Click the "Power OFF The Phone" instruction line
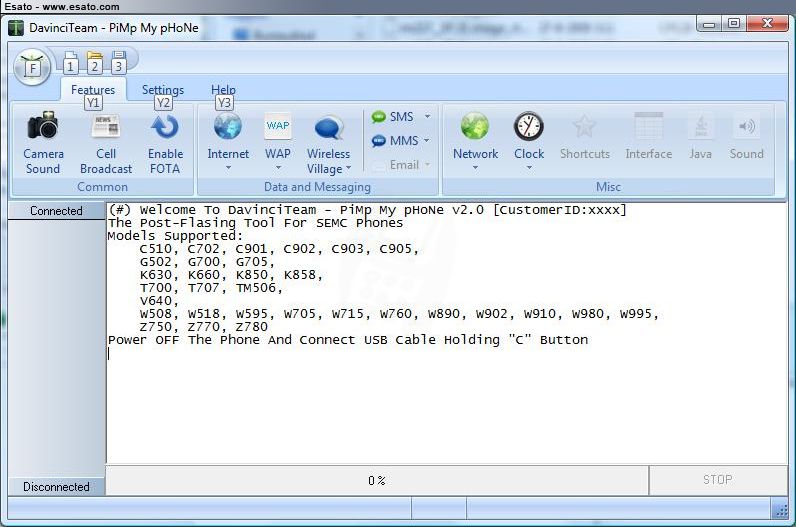The image size is (796, 527). point(348,340)
